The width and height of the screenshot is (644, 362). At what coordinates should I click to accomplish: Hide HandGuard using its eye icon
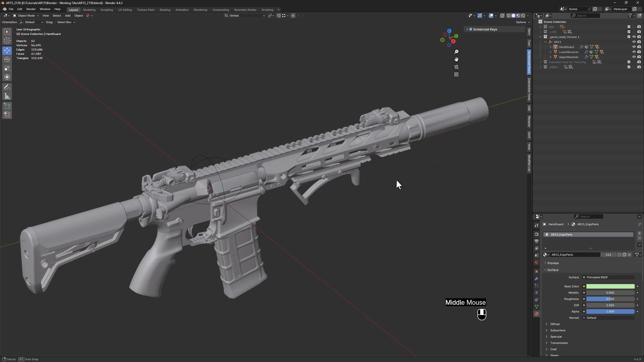634,47
